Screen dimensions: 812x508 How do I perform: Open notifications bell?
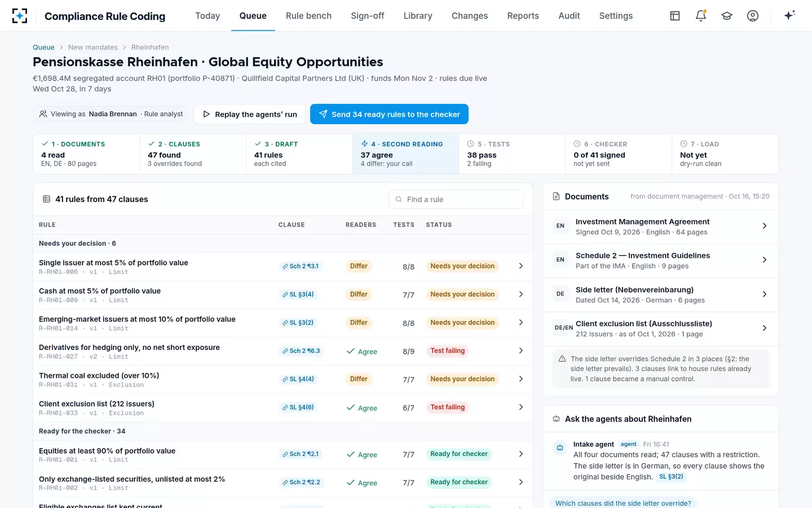click(x=701, y=16)
